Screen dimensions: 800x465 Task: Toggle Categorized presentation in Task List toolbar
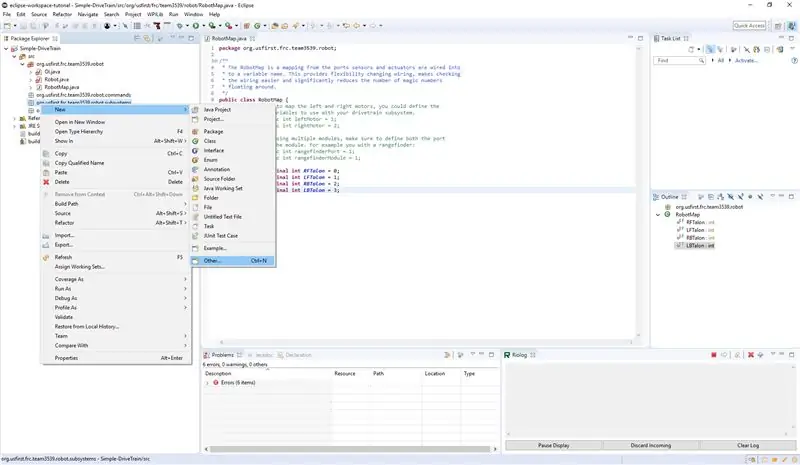click(710, 50)
